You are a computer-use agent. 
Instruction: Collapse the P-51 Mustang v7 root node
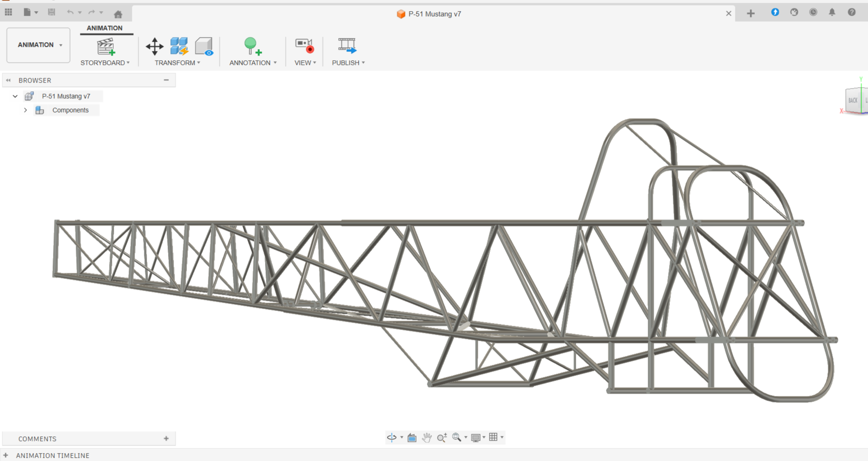[x=15, y=96]
